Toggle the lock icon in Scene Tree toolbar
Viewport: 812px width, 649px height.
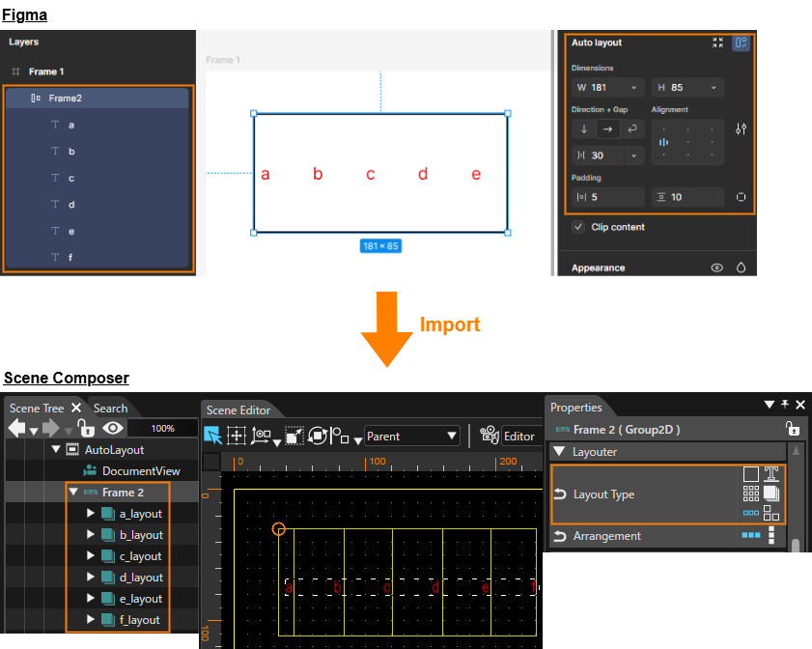pyautogui.click(x=85, y=429)
